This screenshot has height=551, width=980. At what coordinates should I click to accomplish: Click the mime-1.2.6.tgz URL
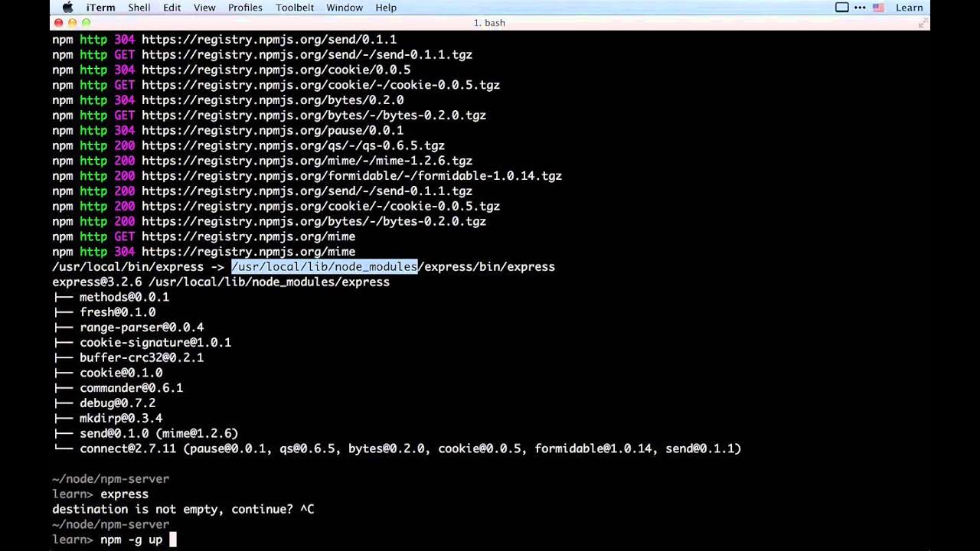(307, 161)
